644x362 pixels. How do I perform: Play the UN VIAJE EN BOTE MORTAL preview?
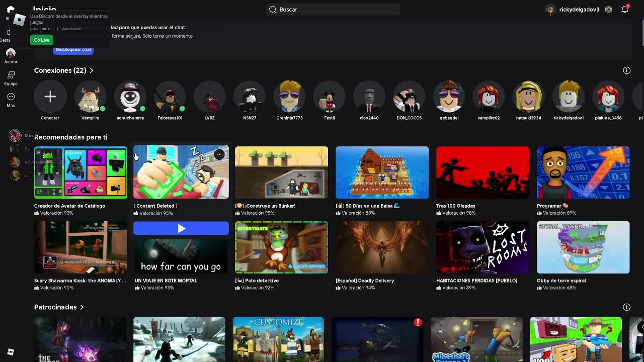click(x=181, y=229)
